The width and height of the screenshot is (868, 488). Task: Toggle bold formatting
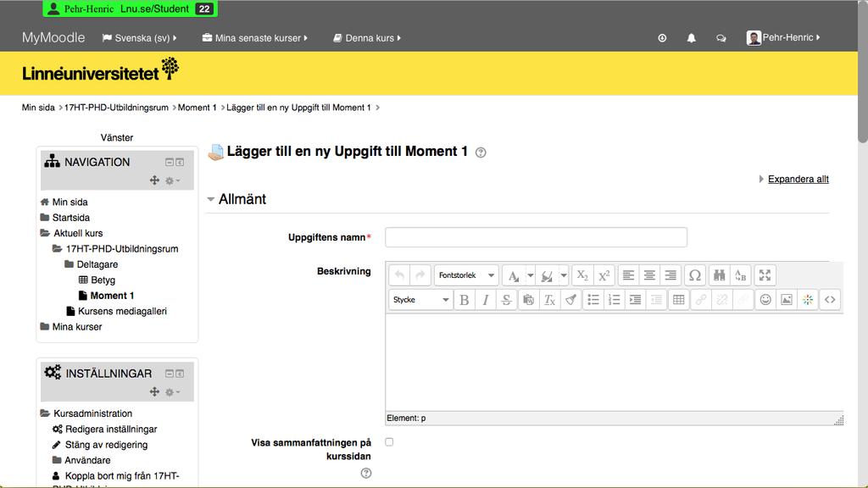[x=465, y=299]
